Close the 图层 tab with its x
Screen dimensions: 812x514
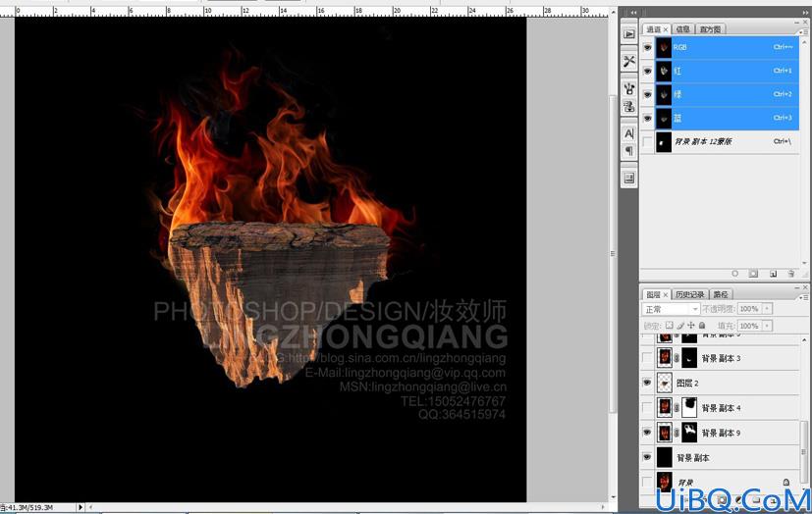[x=666, y=294]
